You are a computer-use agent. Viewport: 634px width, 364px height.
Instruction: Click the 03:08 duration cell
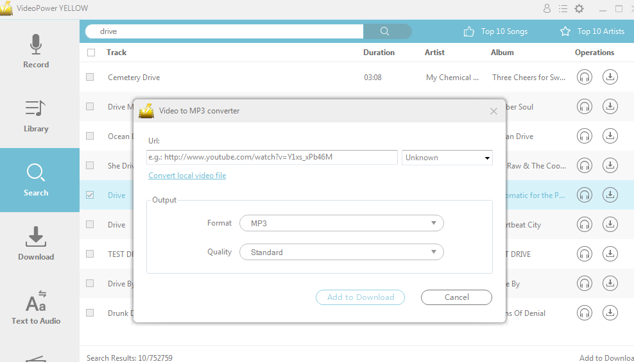373,77
